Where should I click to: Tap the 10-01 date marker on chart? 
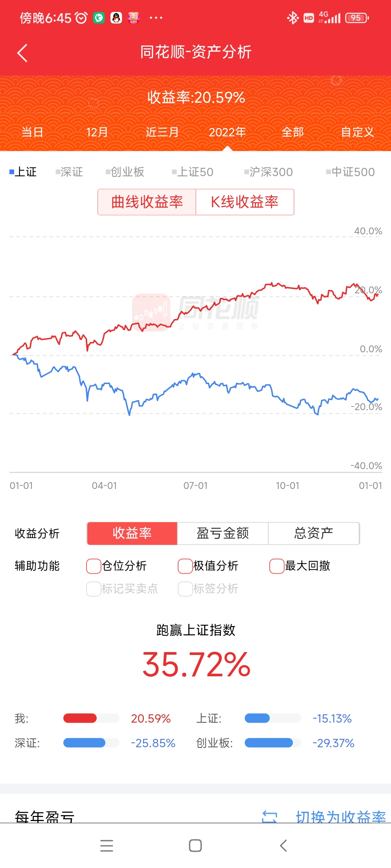287,486
